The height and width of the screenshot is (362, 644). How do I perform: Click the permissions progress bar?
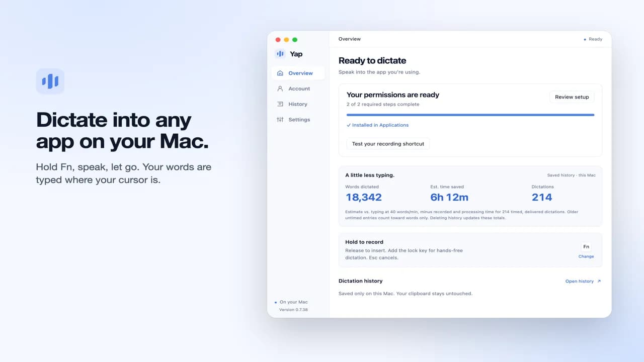470,115
